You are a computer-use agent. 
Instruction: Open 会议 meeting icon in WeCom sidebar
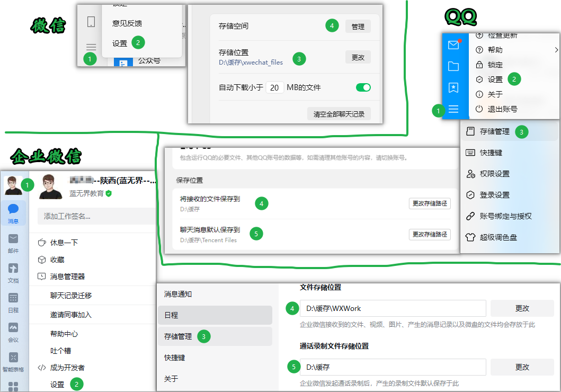(x=13, y=332)
